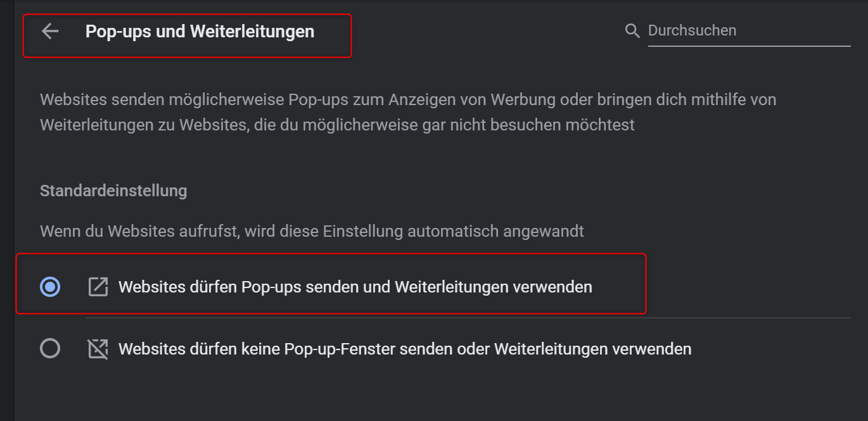868x421 pixels.
Task: Go back using the left arrow
Action: tap(50, 32)
